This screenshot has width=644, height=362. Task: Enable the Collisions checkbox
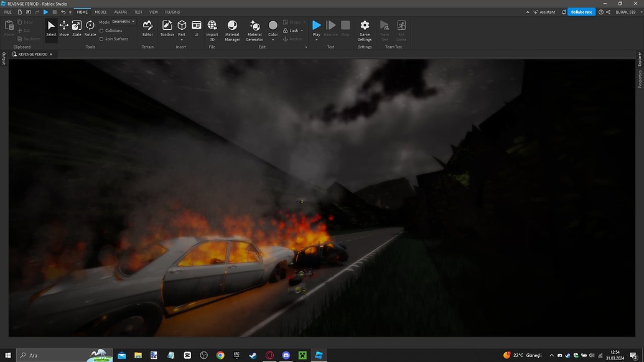(x=102, y=30)
